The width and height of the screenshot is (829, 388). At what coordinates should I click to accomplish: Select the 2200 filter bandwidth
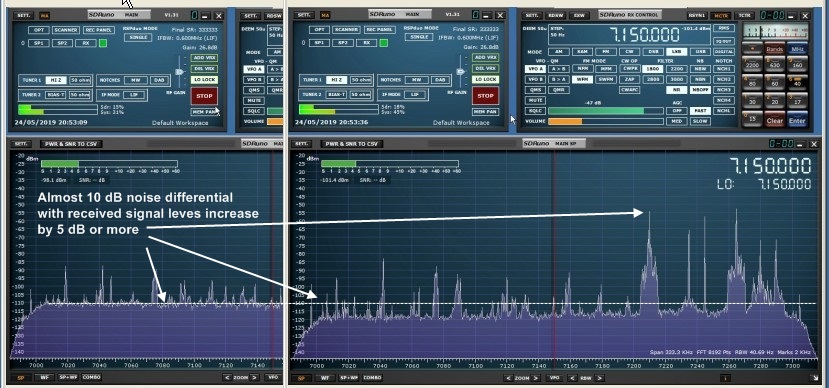676,69
